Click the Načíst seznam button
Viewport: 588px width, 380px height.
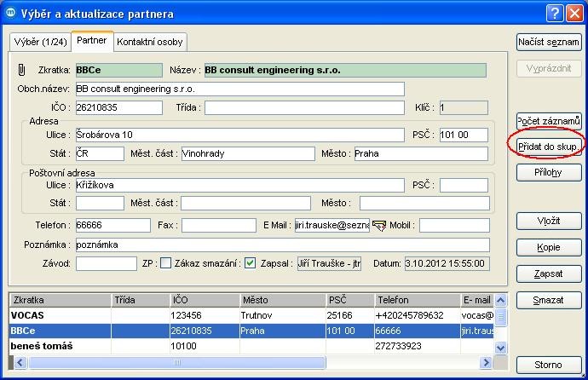pyautogui.click(x=549, y=43)
